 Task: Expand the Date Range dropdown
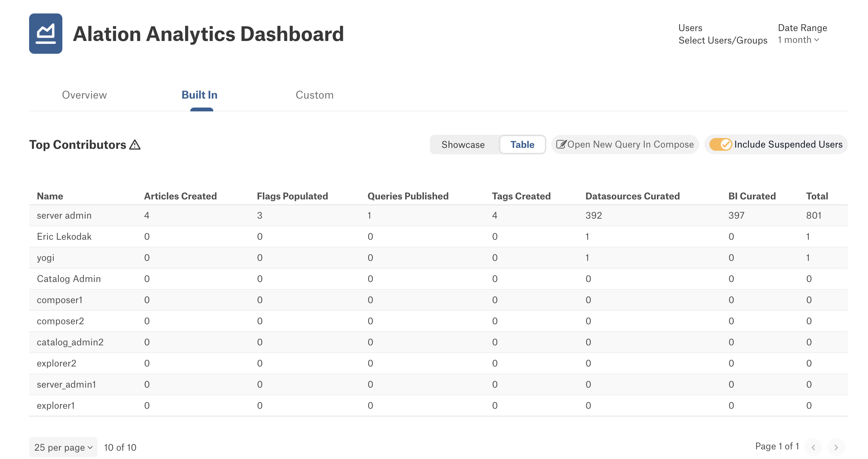click(797, 40)
